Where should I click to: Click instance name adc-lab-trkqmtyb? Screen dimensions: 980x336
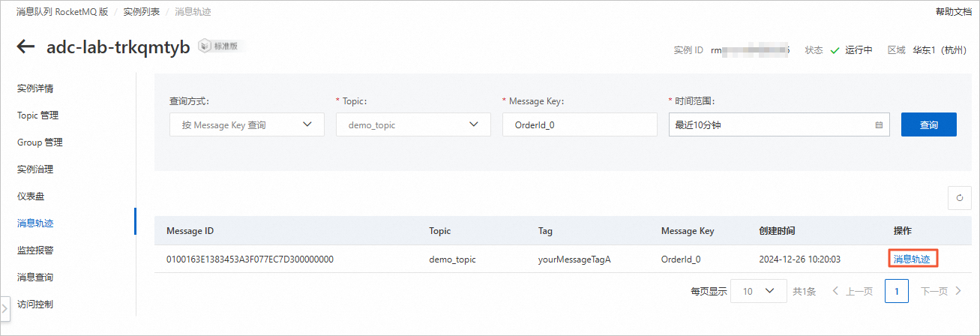[x=118, y=46]
